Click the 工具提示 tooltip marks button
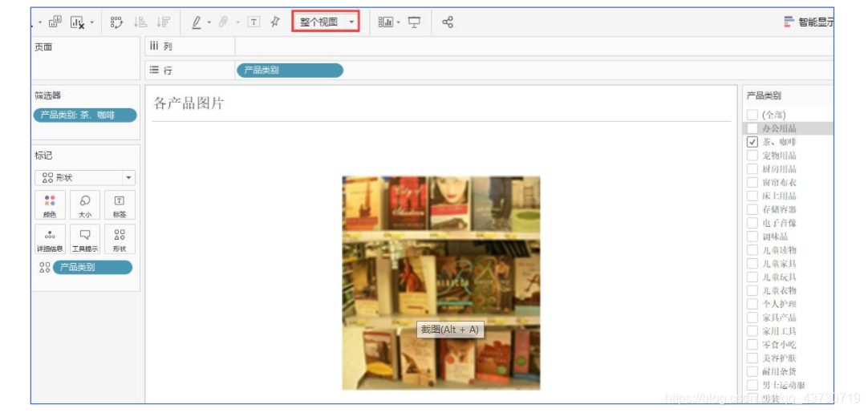The width and height of the screenshot is (868, 413). pos(85,239)
